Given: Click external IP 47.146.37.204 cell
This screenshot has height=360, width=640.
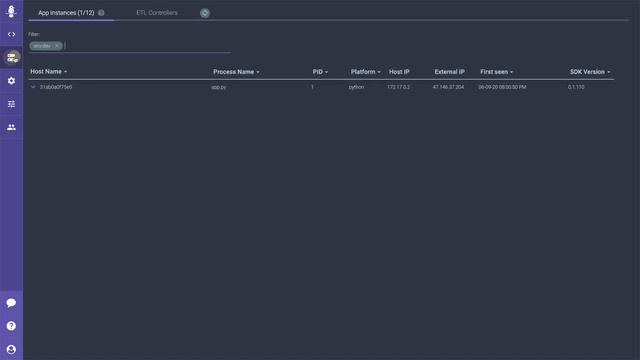Looking at the screenshot, I should tap(448, 87).
